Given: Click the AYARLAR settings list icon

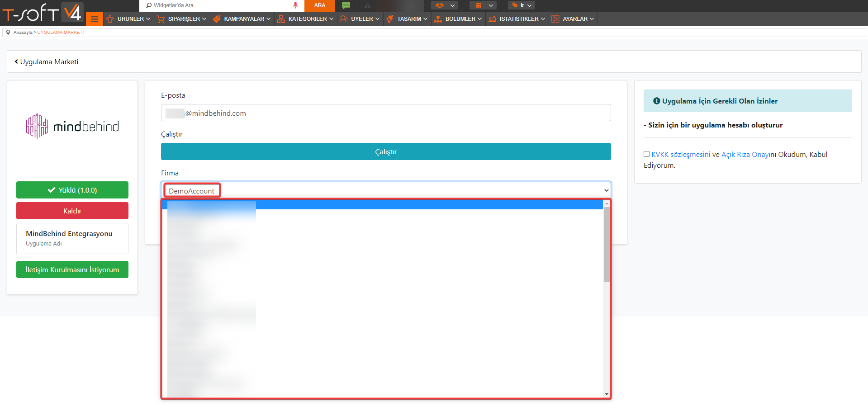Looking at the screenshot, I should (555, 19).
